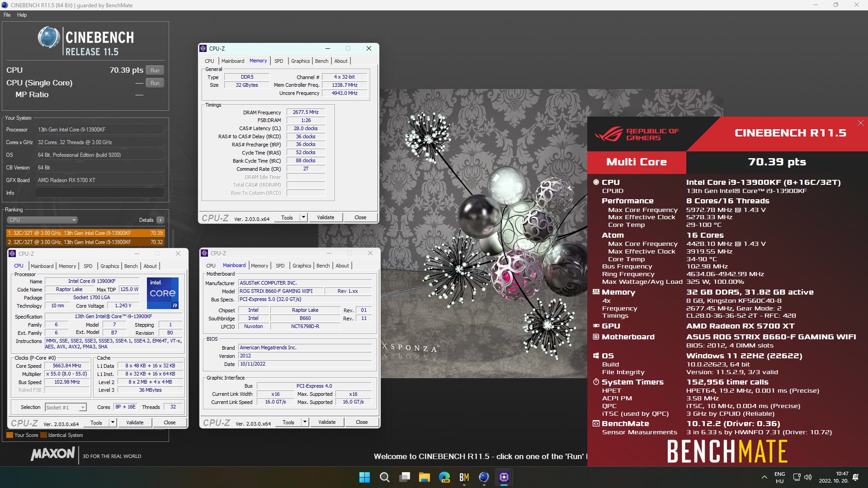Expand Tools dropdown arrow in CPU-Z CPU window
The width and height of the screenshot is (868, 488).
(x=113, y=422)
